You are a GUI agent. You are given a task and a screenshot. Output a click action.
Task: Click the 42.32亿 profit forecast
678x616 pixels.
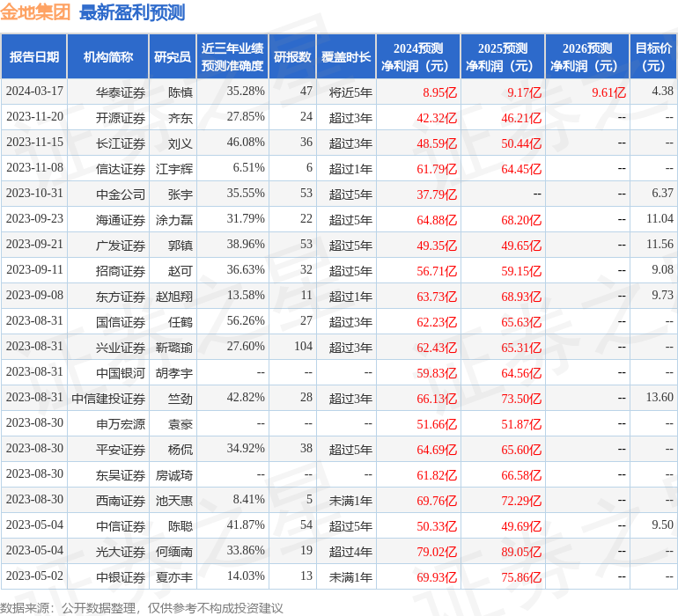[437, 118]
